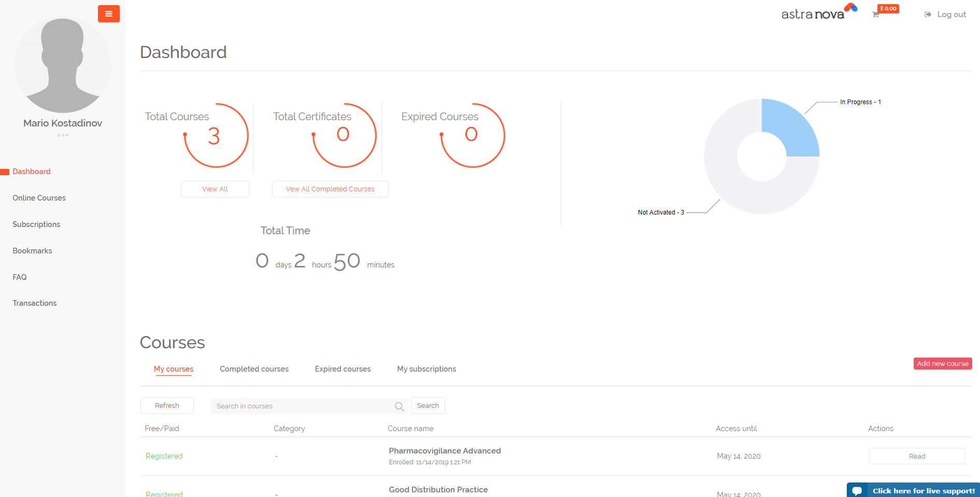Image resolution: width=980 pixels, height=497 pixels.
Task: Switch to the Expired courses tab
Action: [x=343, y=369]
